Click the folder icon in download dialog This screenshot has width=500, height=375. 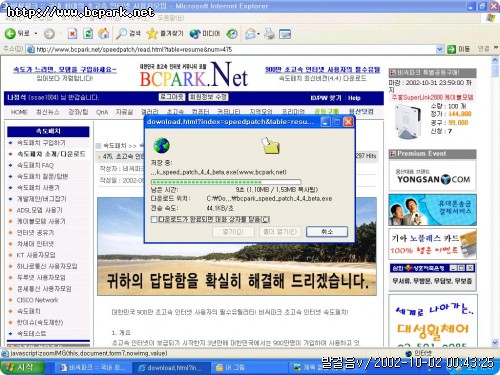270,146
